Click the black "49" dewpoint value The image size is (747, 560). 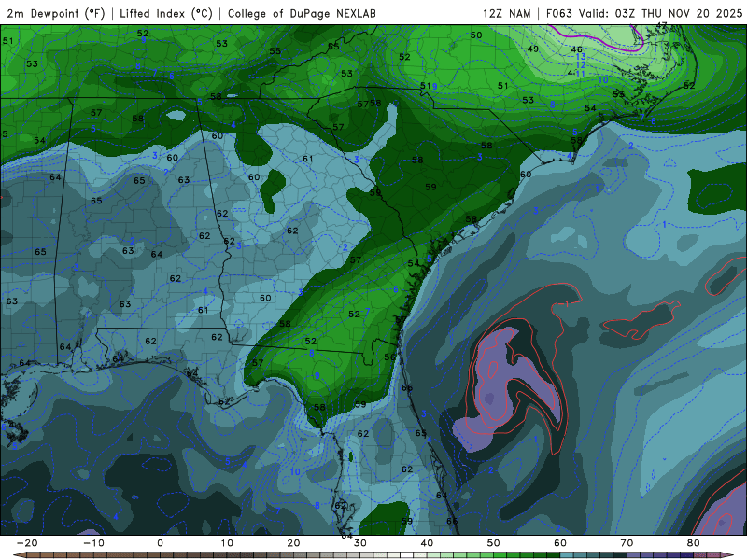pyautogui.click(x=533, y=49)
